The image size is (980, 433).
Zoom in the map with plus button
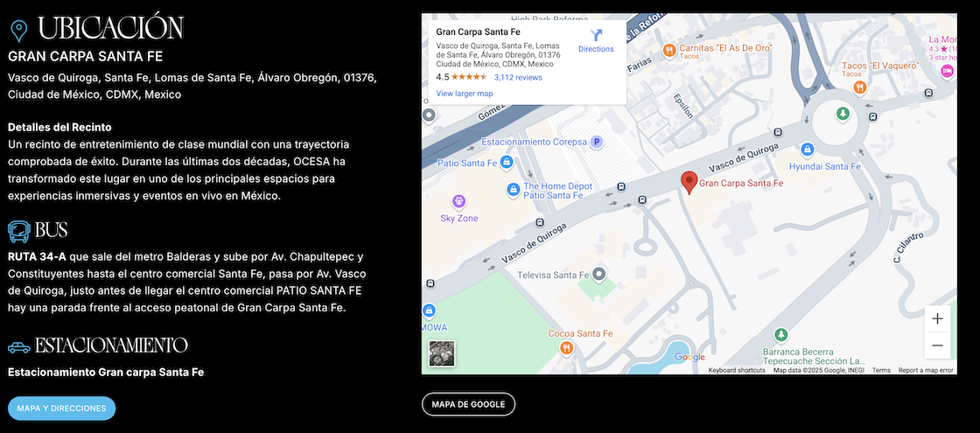click(x=937, y=319)
